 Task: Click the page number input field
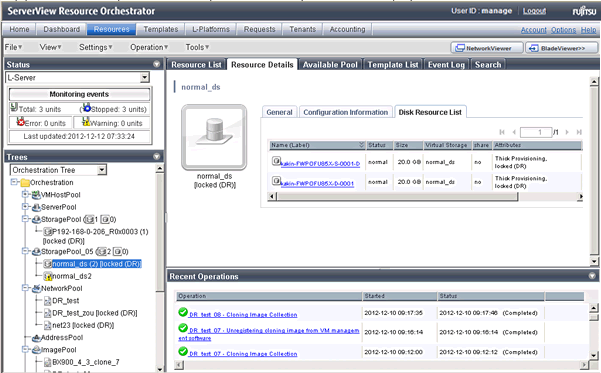pos(535,132)
